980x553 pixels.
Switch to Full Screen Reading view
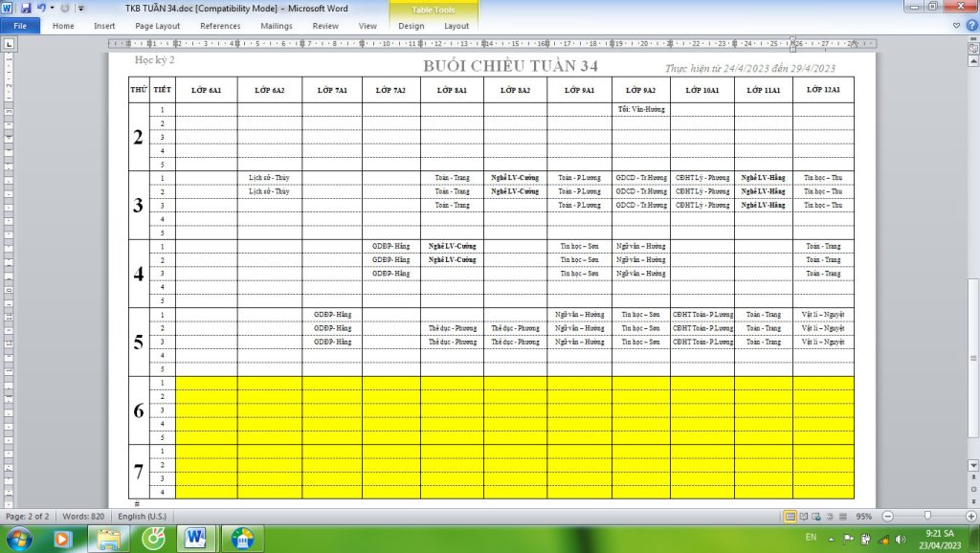[x=804, y=517]
